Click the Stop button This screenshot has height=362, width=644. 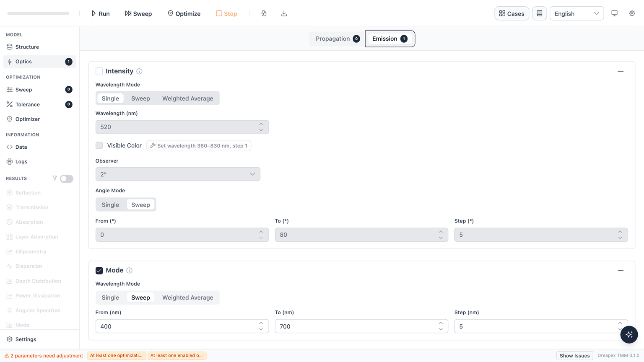tap(226, 13)
